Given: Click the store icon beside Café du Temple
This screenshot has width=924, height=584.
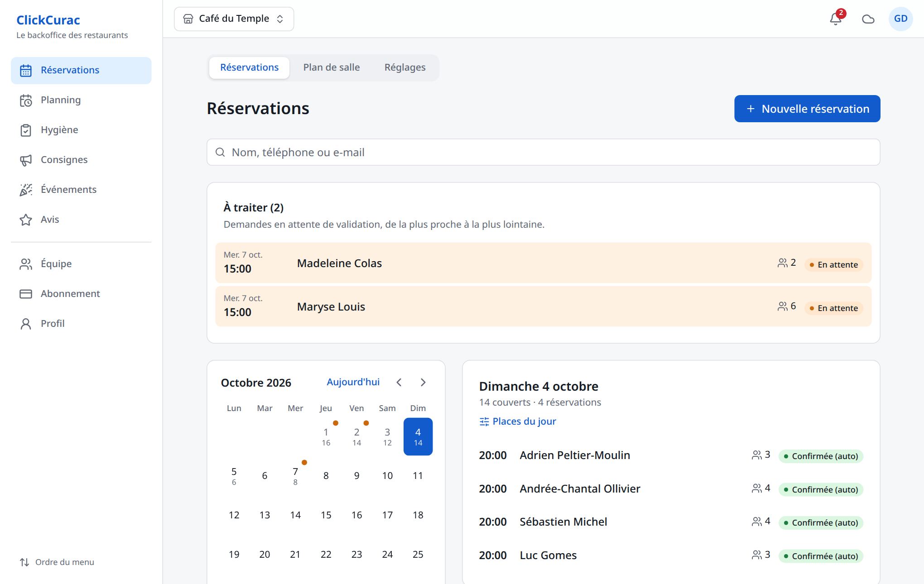Looking at the screenshot, I should point(188,19).
